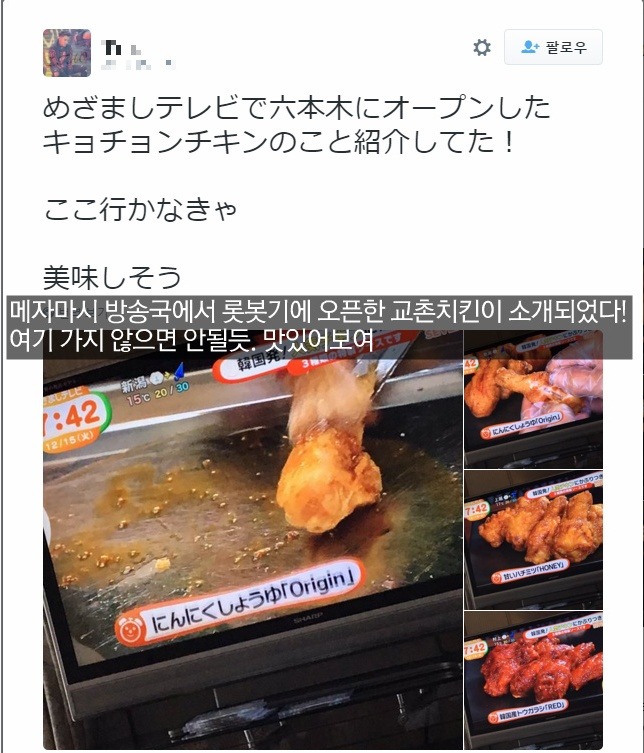
Task: Open the HONEY chicken thumbnail
Action: 534,540
